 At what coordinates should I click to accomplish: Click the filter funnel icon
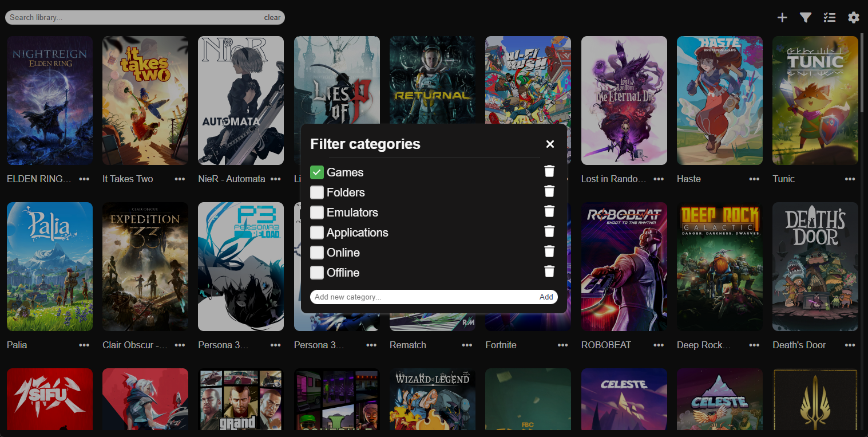click(806, 17)
